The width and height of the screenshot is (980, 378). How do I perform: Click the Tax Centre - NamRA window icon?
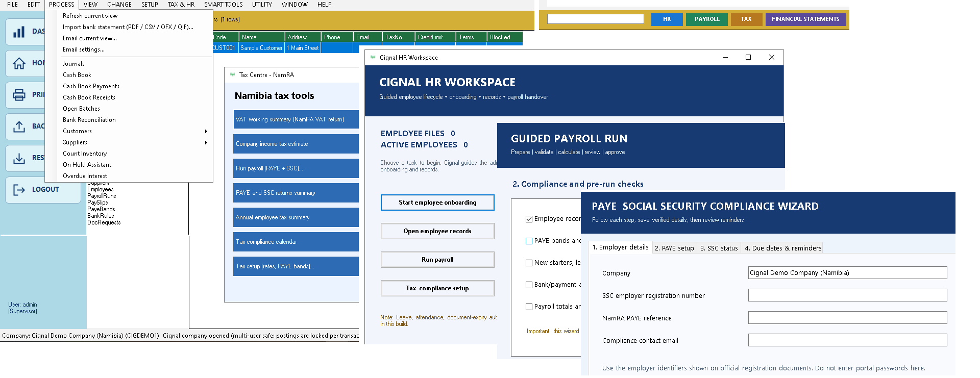click(x=232, y=74)
